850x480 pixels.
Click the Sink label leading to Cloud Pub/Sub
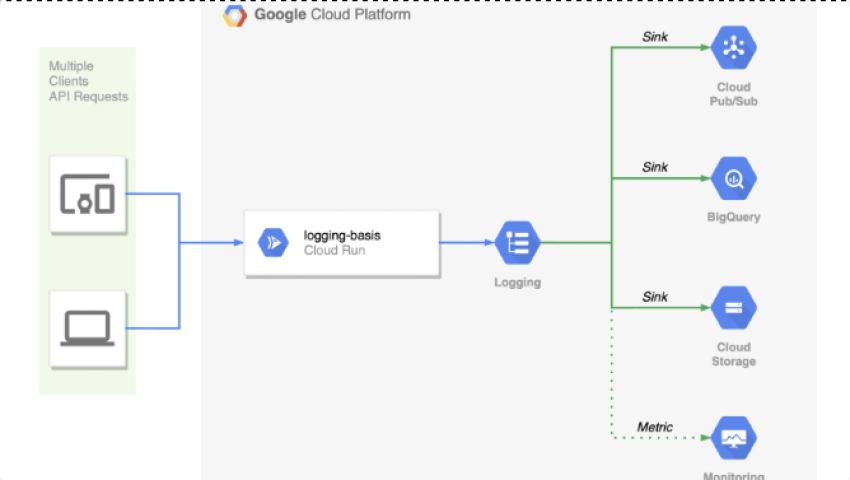point(655,38)
